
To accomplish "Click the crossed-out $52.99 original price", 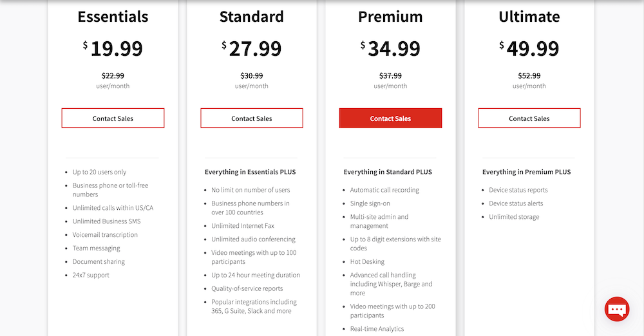I will click(529, 75).
